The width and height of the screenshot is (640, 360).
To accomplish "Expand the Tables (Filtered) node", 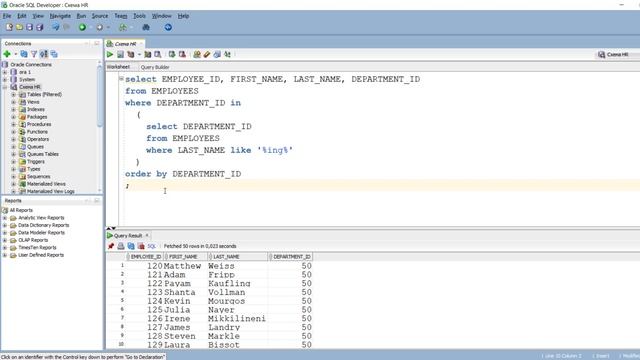I will point(13,94).
